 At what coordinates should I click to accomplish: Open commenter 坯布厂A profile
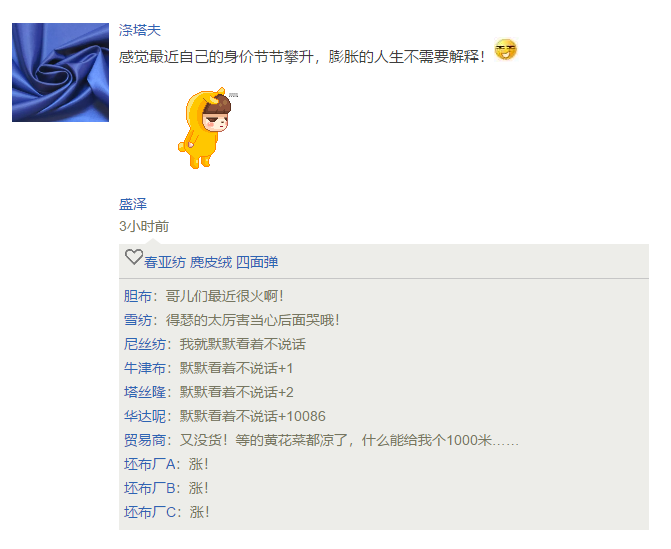(x=149, y=464)
